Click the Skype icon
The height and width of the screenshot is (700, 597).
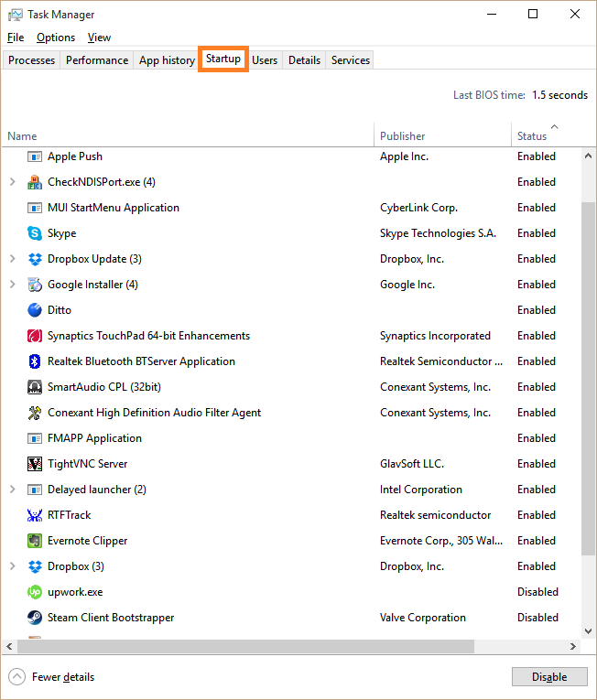click(35, 233)
